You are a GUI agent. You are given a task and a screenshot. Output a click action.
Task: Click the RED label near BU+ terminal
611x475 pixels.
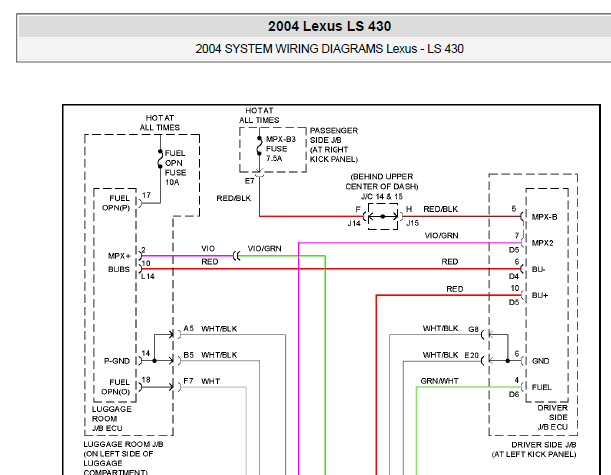[455, 289]
